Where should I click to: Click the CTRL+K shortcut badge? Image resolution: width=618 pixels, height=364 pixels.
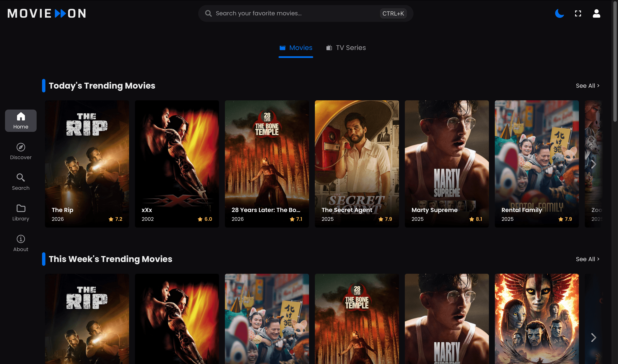[393, 13]
